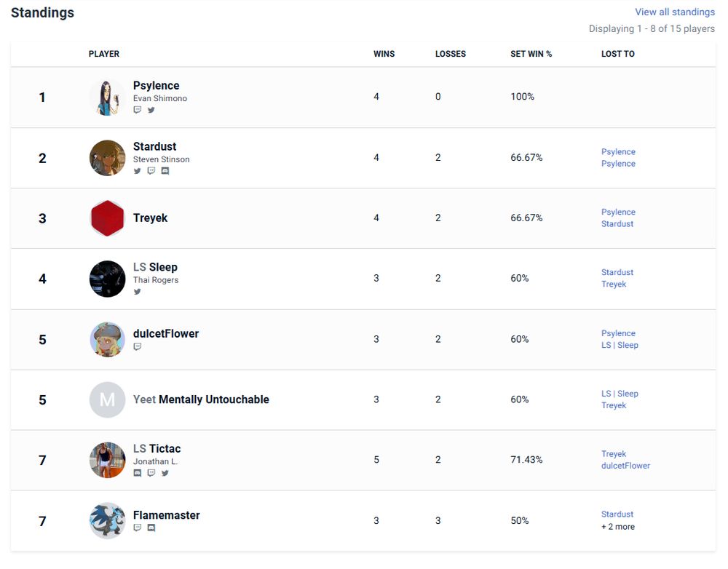Open Flamemaster's Discord icon
Image resolution: width=728 pixels, height=569 pixels.
pyautogui.click(x=151, y=528)
